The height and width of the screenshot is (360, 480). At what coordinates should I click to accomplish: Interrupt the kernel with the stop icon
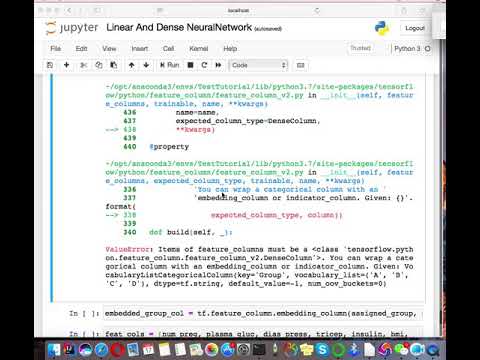coord(190,65)
